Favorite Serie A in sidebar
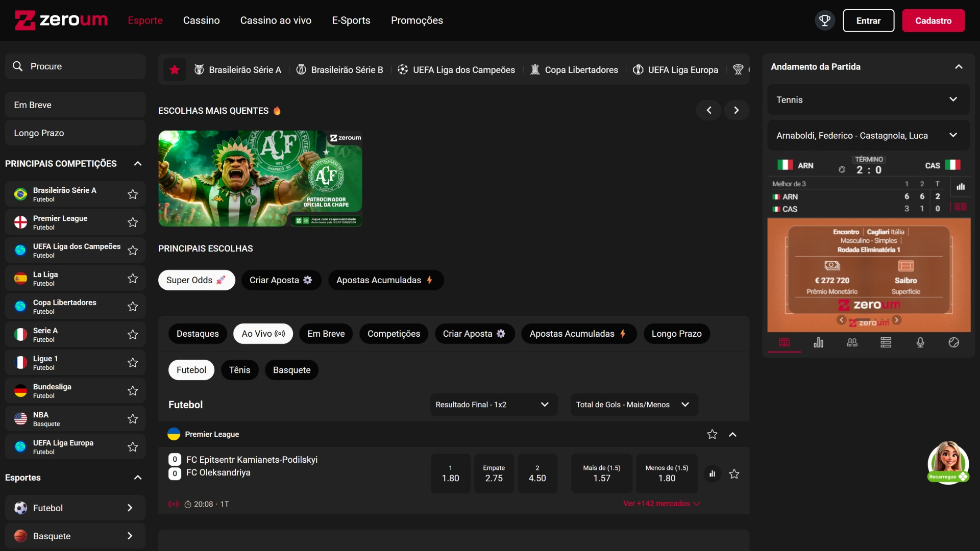Image resolution: width=980 pixels, height=551 pixels. 133,335
